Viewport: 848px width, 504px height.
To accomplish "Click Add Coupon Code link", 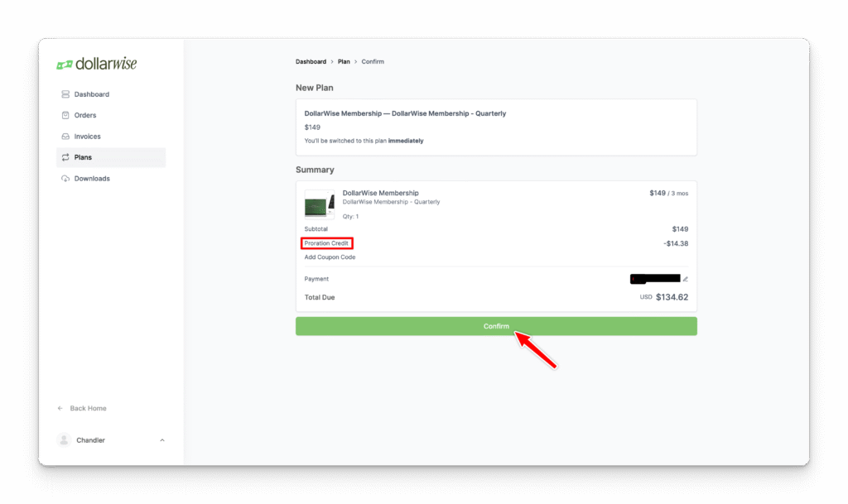I will pos(330,257).
